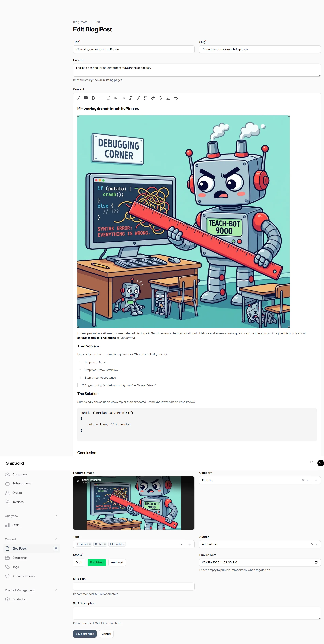Viewport: 324px width, 644px height.
Task: Set post status to Archived
Action: pyautogui.click(x=117, y=562)
